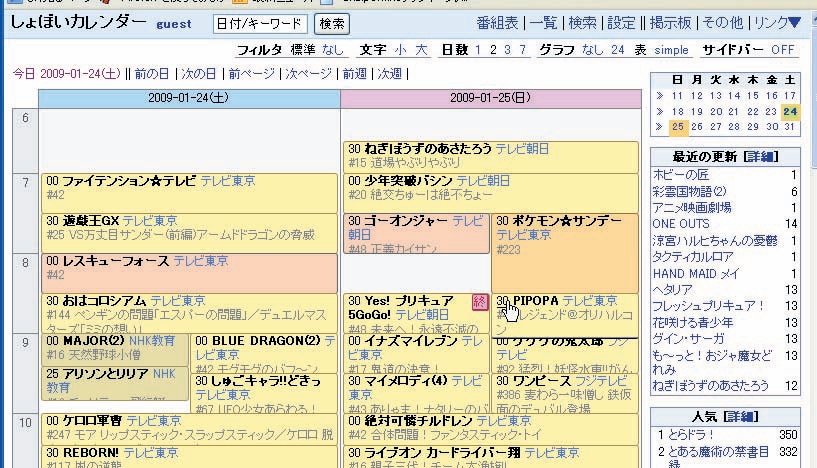Click the week arrow beside 18 in mini calendar
817x468 pixels.
click(x=659, y=112)
